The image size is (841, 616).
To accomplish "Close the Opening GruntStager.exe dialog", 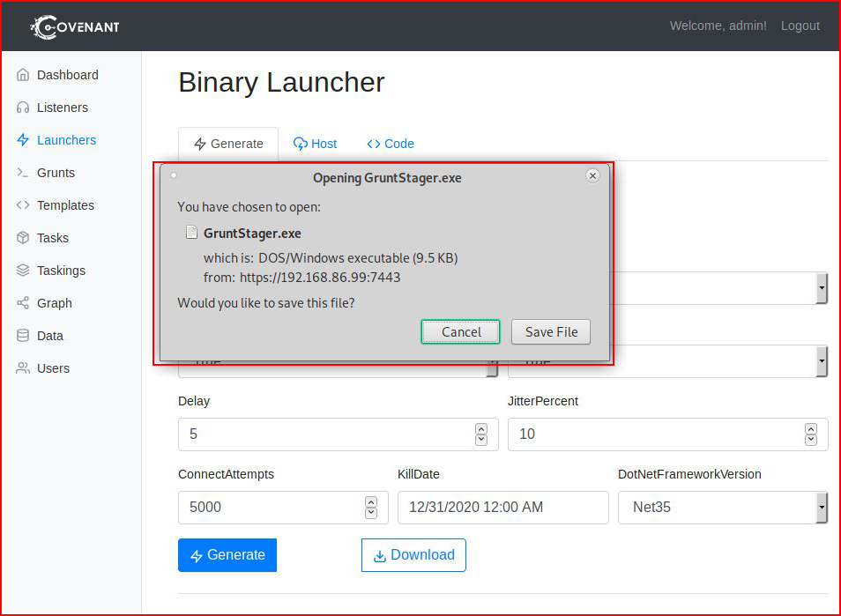I will pyautogui.click(x=592, y=176).
